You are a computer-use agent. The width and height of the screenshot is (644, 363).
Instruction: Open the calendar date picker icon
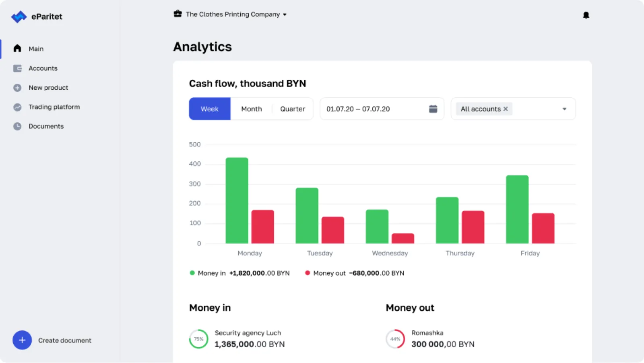pyautogui.click(x=433, y=109)
